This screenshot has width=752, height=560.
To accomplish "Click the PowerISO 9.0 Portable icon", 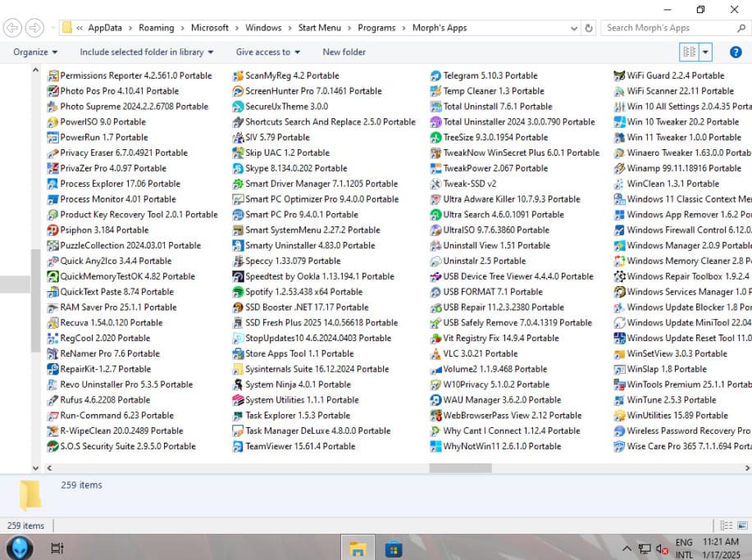I will (52, 122).
